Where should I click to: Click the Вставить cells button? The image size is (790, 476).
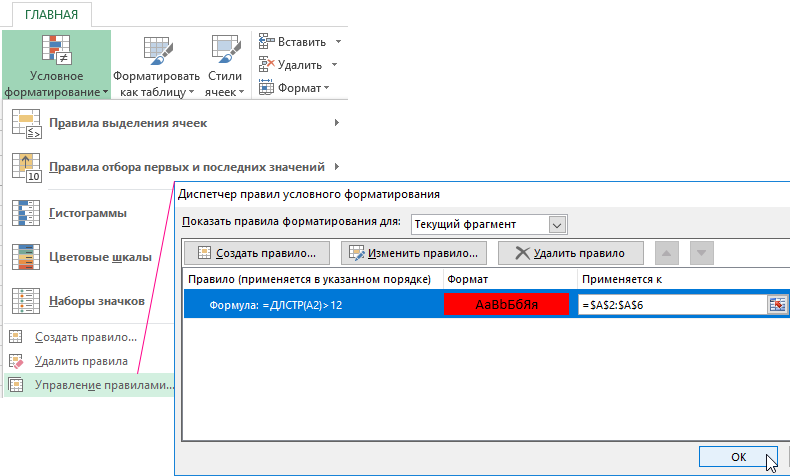pyautogui.click(x=293, y=42)
